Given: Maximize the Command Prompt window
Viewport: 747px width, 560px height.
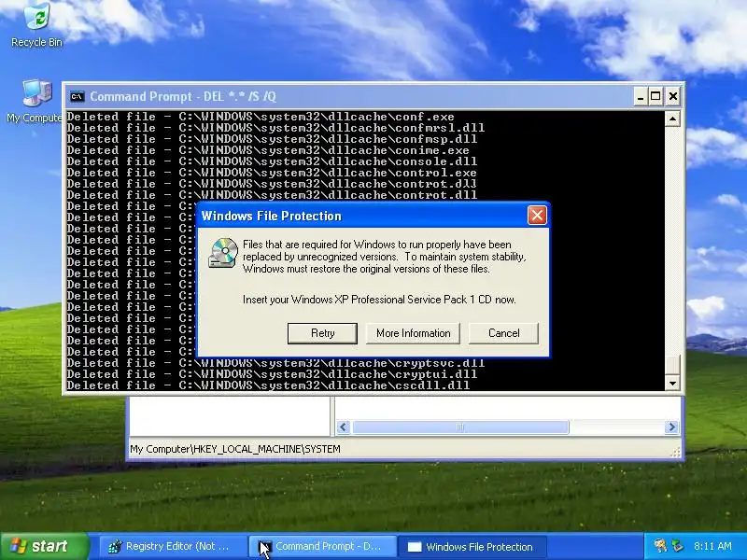Looking at the screenshot, I should [655, 97].
